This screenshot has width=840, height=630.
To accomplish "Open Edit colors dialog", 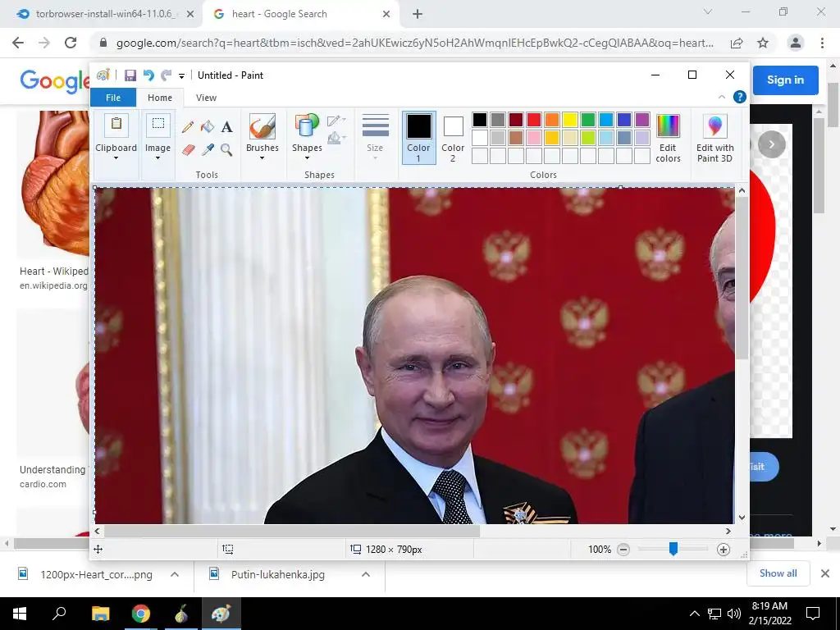I will point(668,138).
